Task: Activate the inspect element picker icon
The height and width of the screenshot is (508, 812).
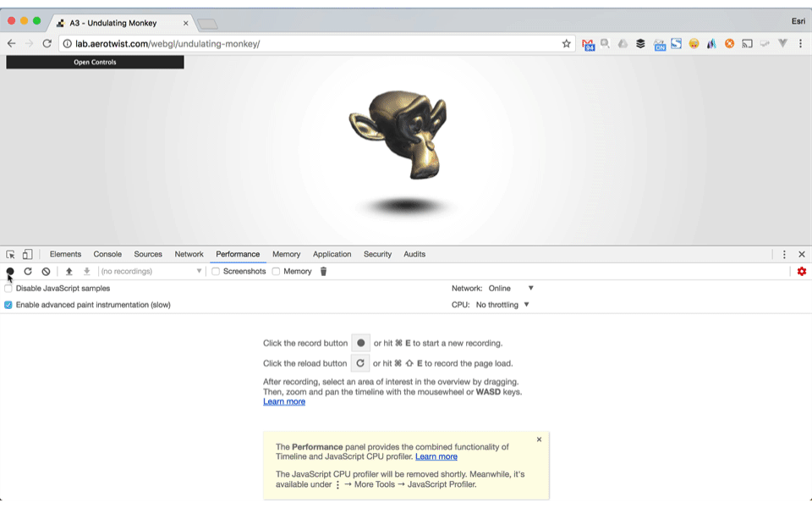Action: coord(10,255)
